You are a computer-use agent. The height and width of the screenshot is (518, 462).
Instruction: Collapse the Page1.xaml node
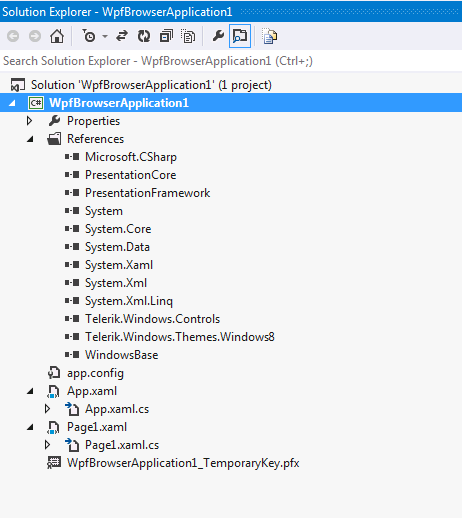click(x=30, y=427)
